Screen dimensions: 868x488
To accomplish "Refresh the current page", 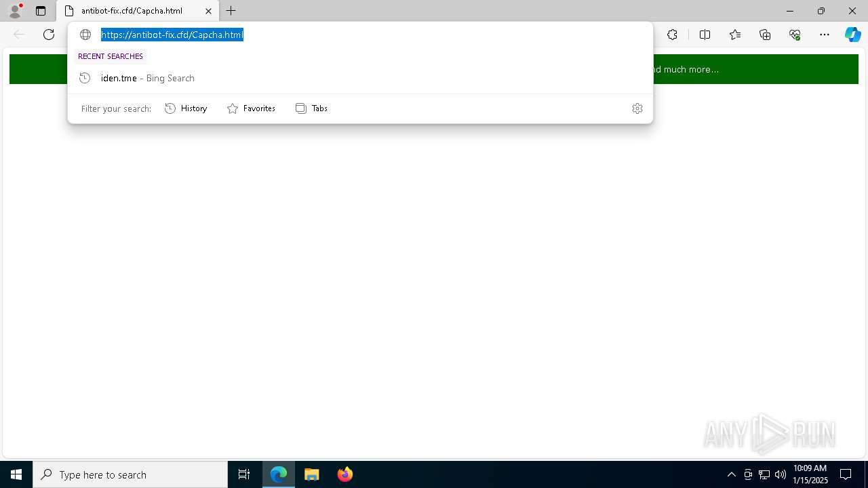I will click(x=49, y=35).
